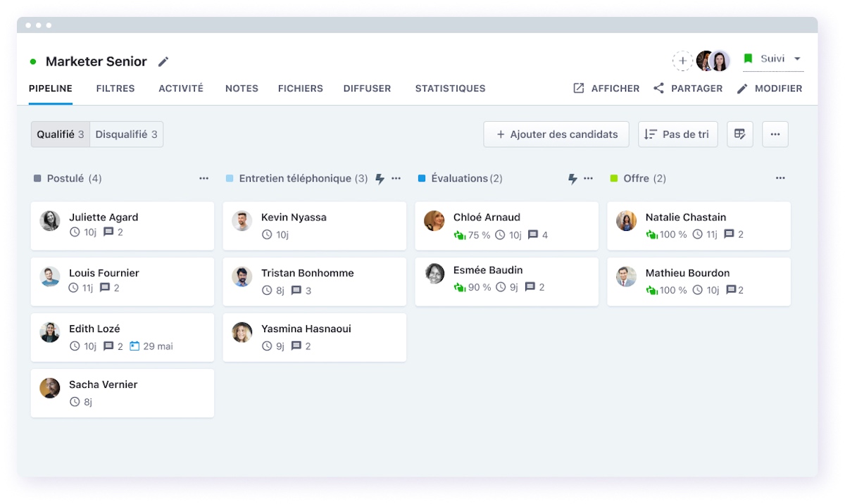Image resolution: width=845 pixels, height=504 pixels.
Task: Click the share icon next to PARTAGER
Action: click(x=659, y=88)
